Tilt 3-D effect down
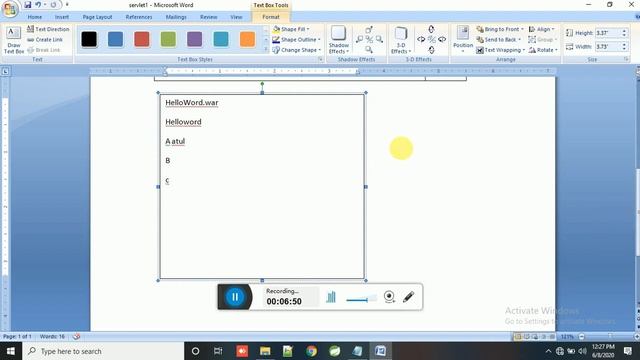 [x=431, y=50]
